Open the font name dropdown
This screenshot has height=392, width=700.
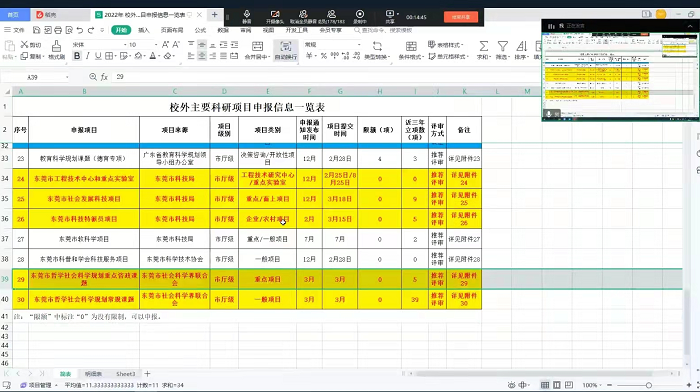pos(100,45)
